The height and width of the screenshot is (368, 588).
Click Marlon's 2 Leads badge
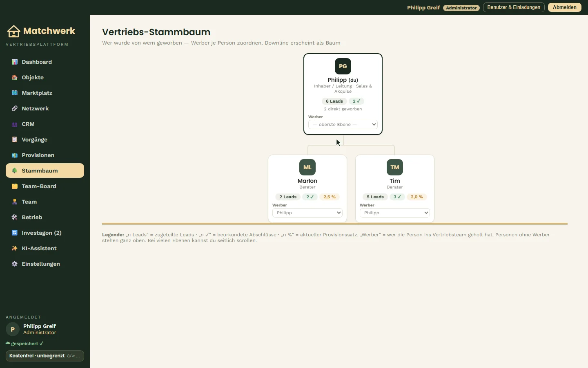click(288, 197)
